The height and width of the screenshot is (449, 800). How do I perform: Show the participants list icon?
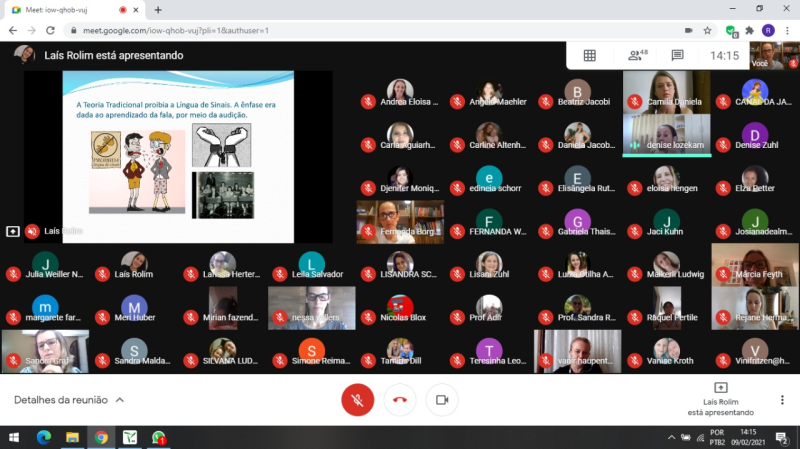click(x=637, y=55)
